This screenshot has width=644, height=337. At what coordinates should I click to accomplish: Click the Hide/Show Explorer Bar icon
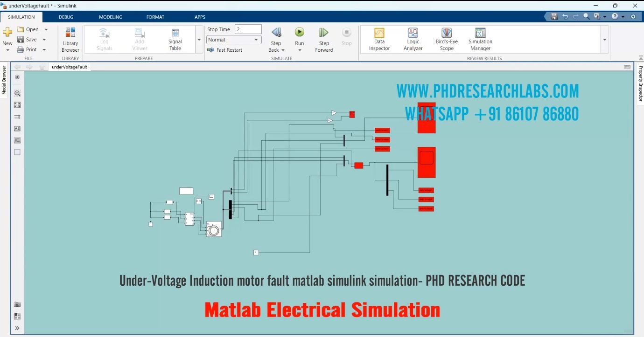point(17,77)
